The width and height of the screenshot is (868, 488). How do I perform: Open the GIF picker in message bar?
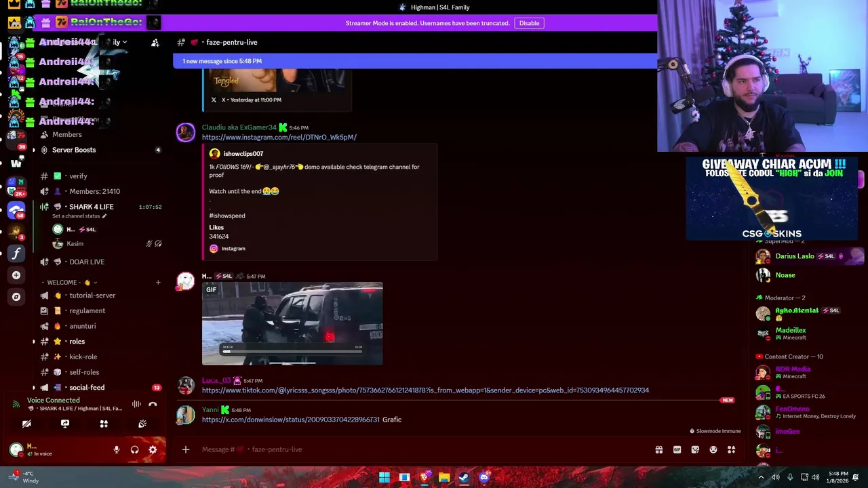click(677, 449)
